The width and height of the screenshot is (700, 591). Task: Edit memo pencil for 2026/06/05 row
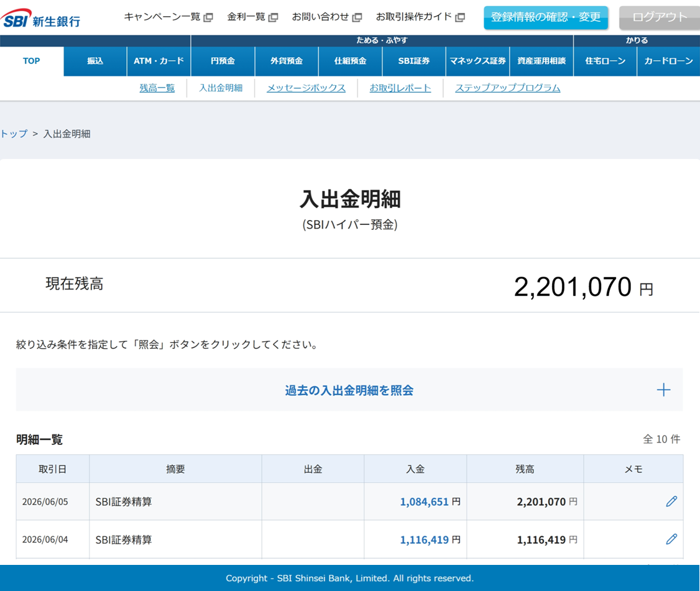tap(671, 502)
